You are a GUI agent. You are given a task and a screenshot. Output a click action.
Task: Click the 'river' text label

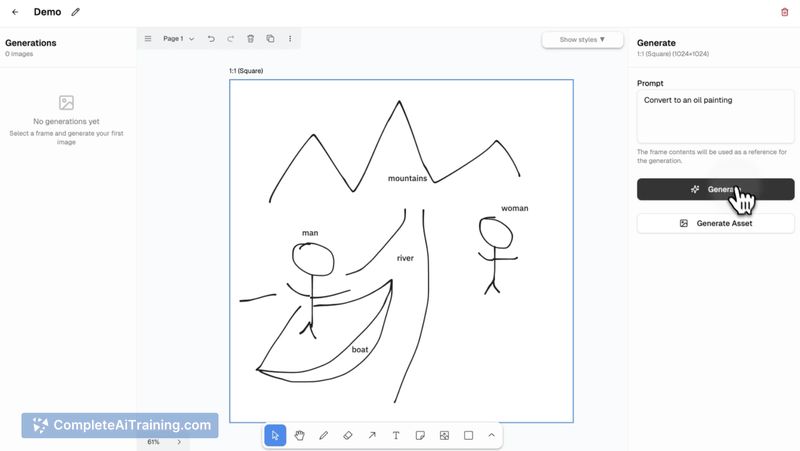(405, 258)
